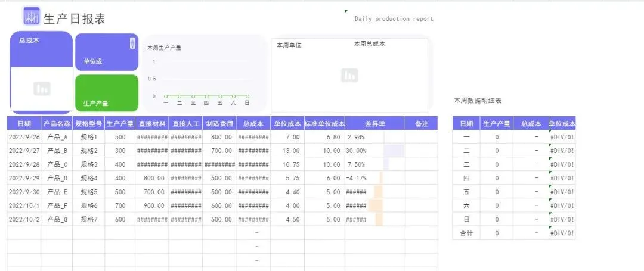Click the 本周数据明细表 title label

click(x=478, y=101)
